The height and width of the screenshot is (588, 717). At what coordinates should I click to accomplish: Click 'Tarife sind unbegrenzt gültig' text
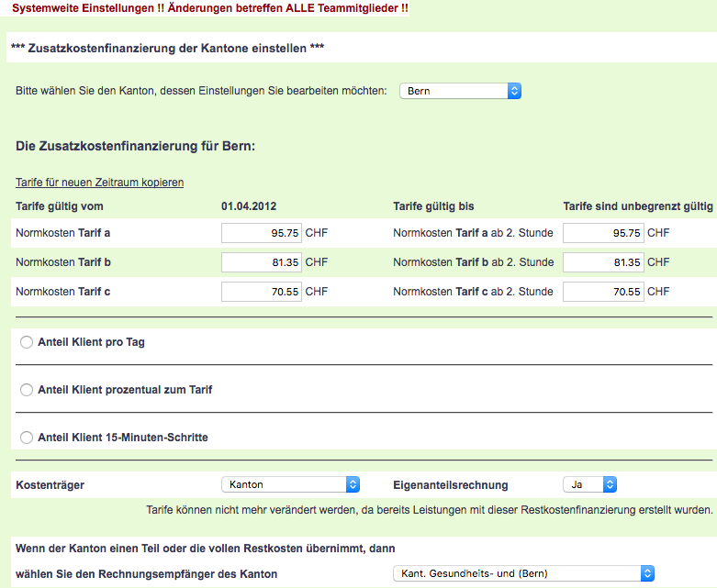pos(637,206)
